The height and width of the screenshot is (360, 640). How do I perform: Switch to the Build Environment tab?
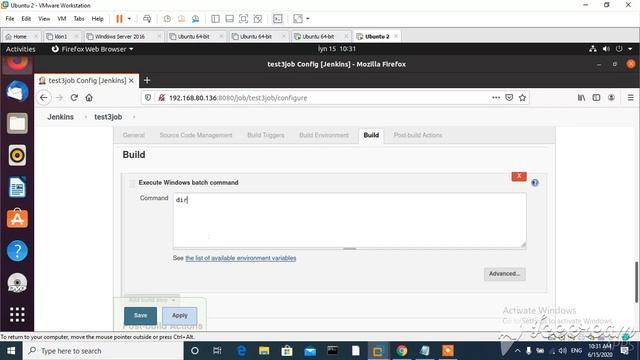[x=324, y=135]
